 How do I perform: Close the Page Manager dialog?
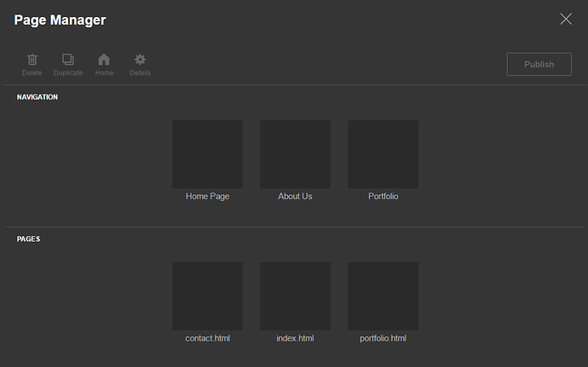coord(566,19)
